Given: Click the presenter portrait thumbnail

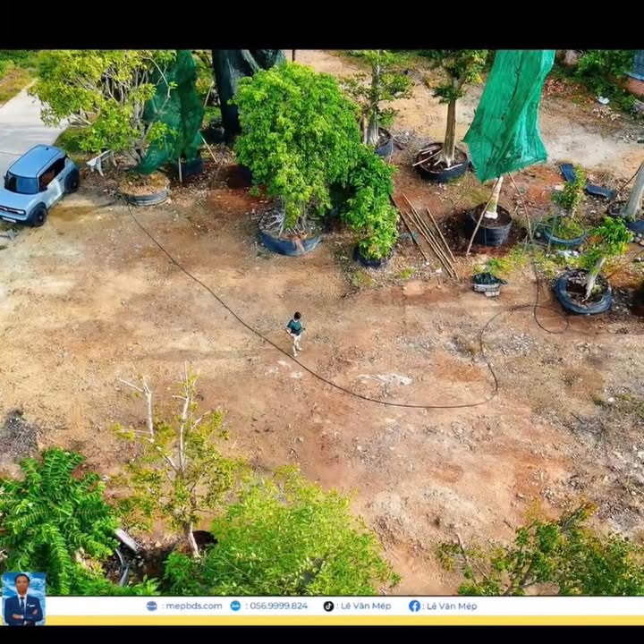Looking at the screenshot, I should coord(23,598).
